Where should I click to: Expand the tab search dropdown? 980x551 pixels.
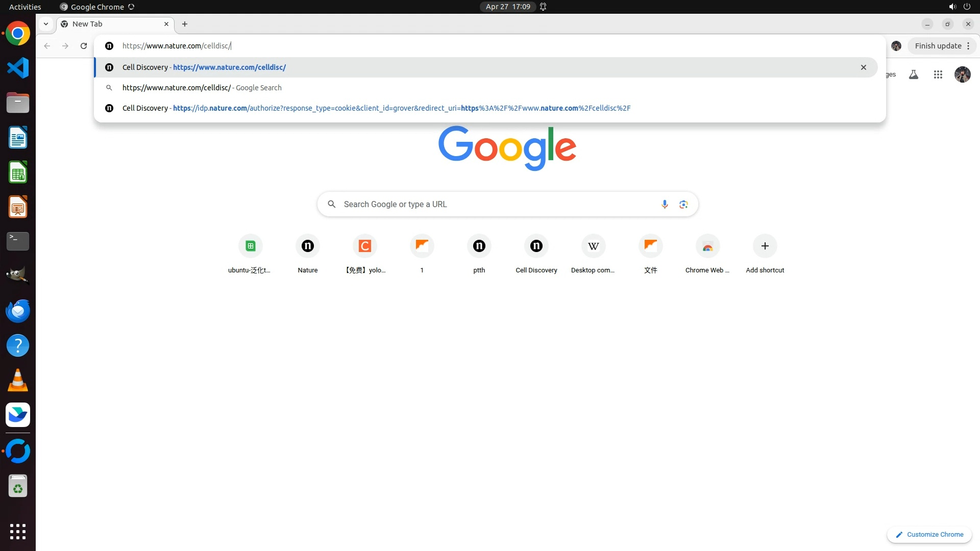point(46,24)
